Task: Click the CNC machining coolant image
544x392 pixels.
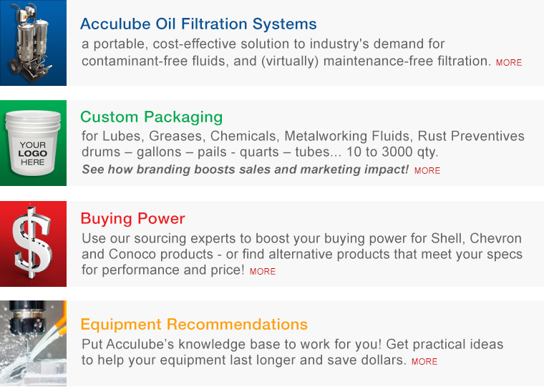Action: 33,343
